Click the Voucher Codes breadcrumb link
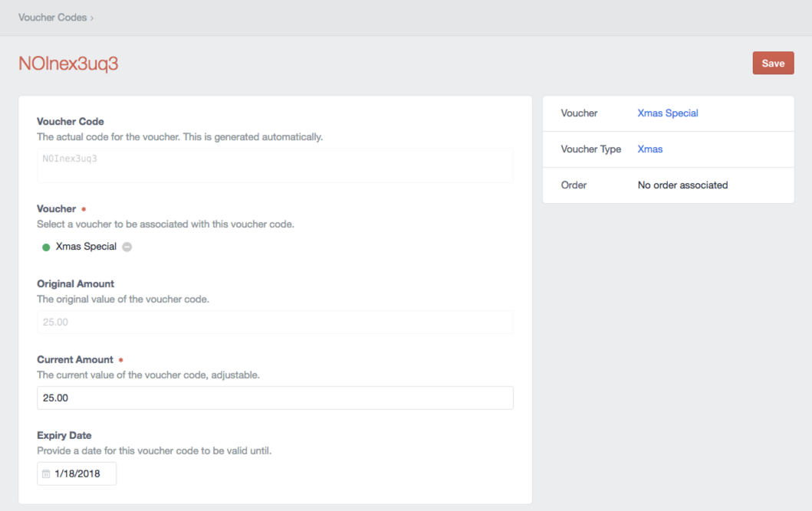Image resolution: width=812 pixels, height=511 pixels. pos(52,17)
